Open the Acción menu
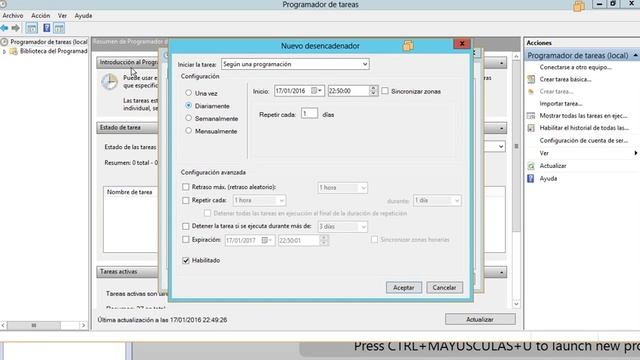The height and width of the screenshot is (360, 640). coord(40,16)
